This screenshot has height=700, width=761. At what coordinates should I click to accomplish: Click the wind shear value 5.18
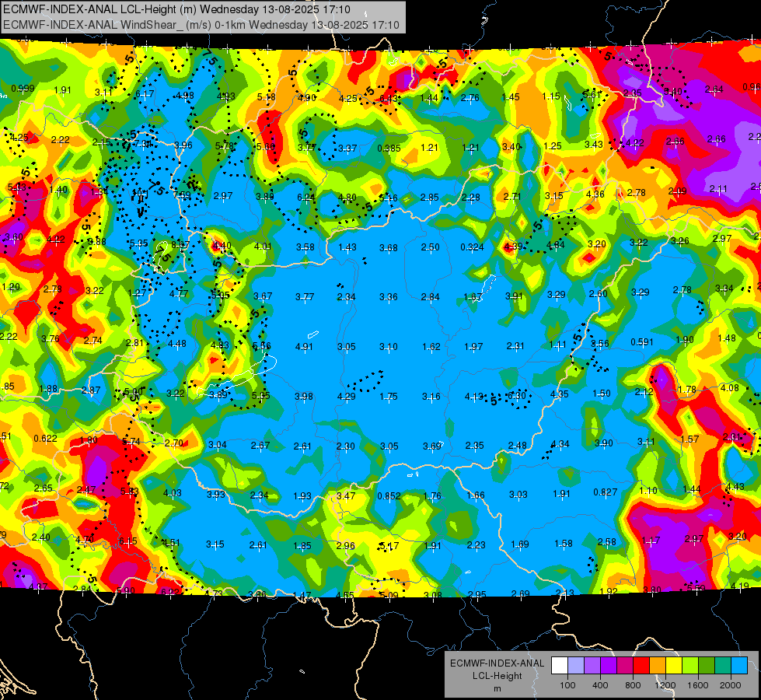pyautogui.click(x=266, y=97)
